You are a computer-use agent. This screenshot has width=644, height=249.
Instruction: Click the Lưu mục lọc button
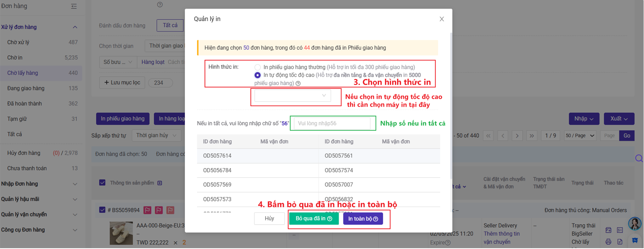(x=122, y=83)
